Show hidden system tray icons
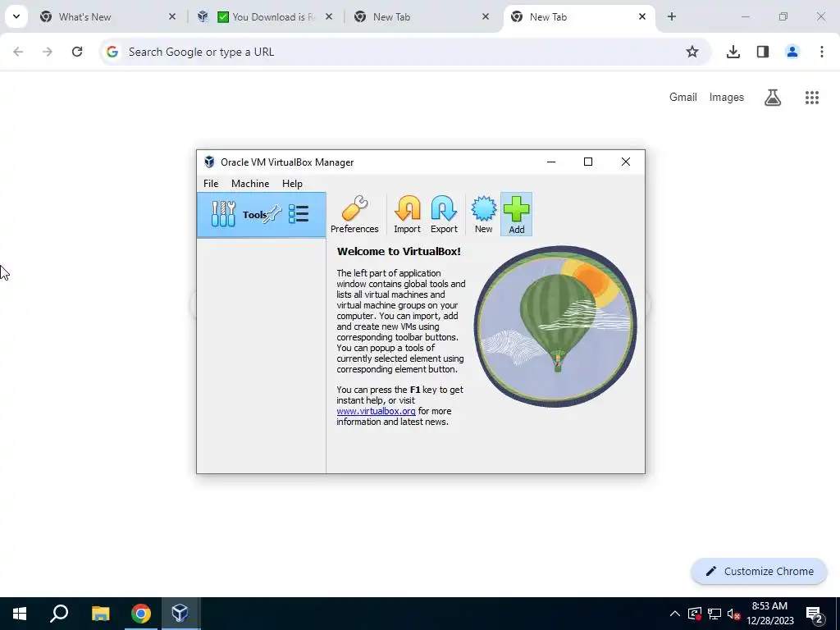840x630 pixels. tap(675, 614)
